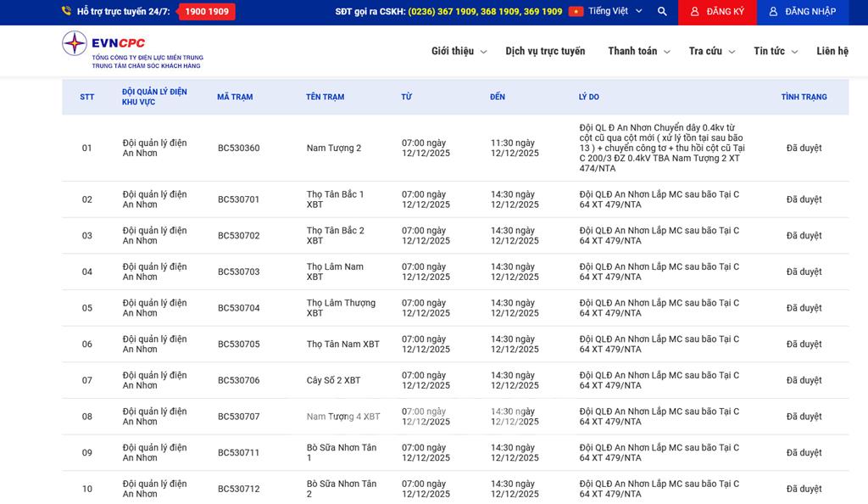Call hotline 1900 1909 button

coord(206,12)
